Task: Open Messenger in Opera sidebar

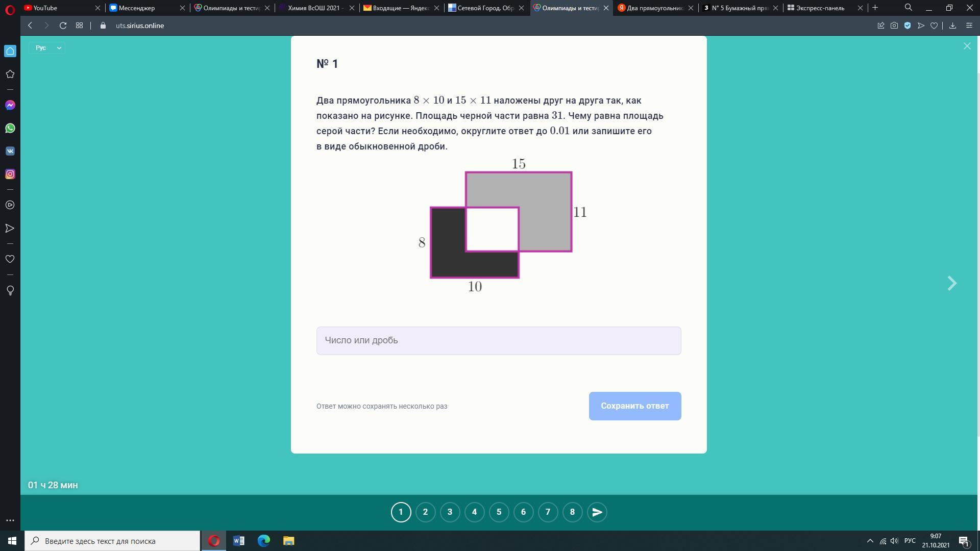Action: [x=10, y=105]
